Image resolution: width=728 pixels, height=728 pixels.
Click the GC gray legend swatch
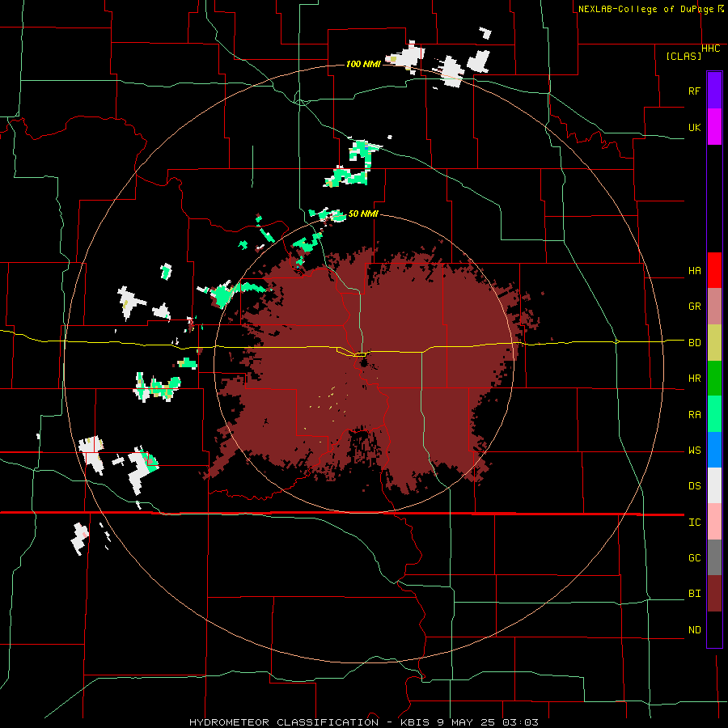(714, 557)
